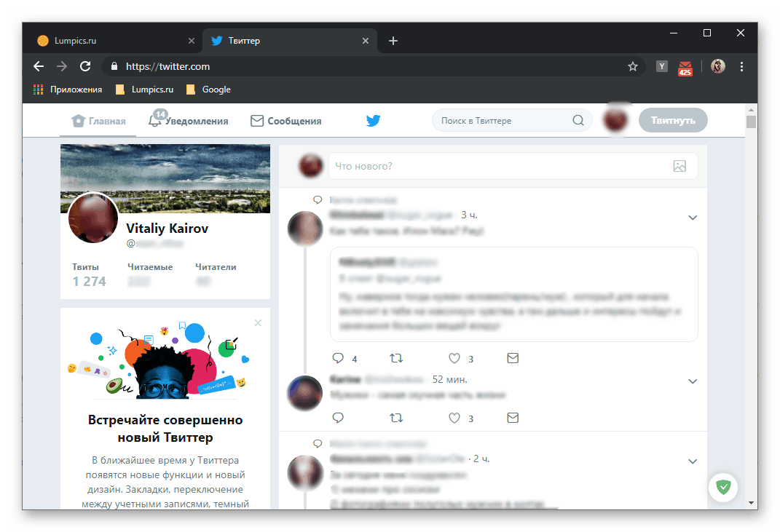
Task: Reply to the 52 мин. tweet
Action: click(338, 418)
